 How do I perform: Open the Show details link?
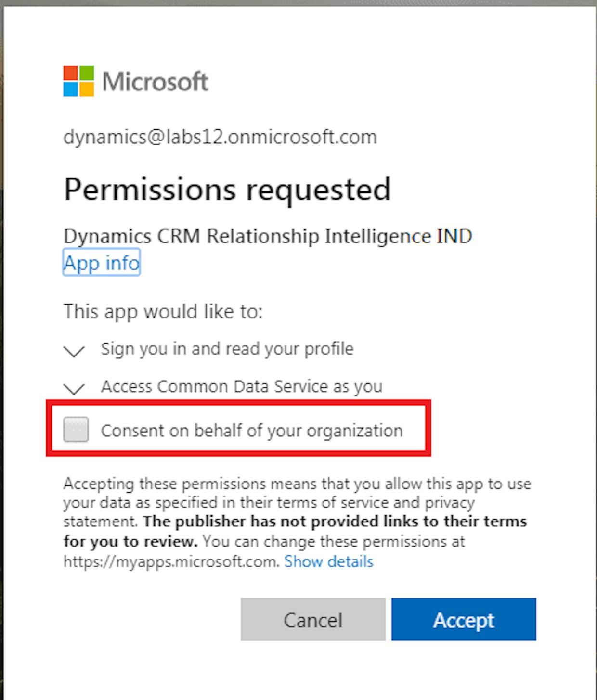(x=329, y=561)
